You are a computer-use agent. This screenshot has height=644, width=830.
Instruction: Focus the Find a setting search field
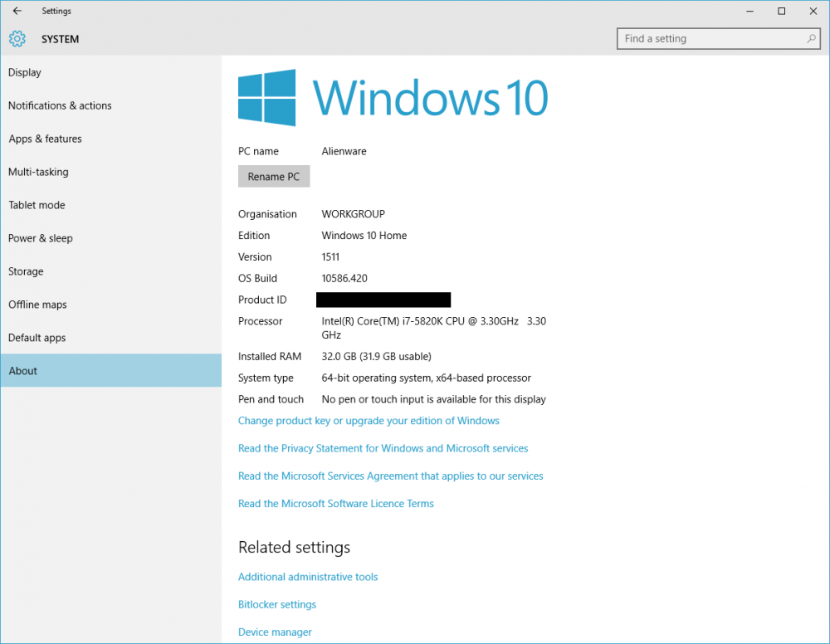(718, 39)
